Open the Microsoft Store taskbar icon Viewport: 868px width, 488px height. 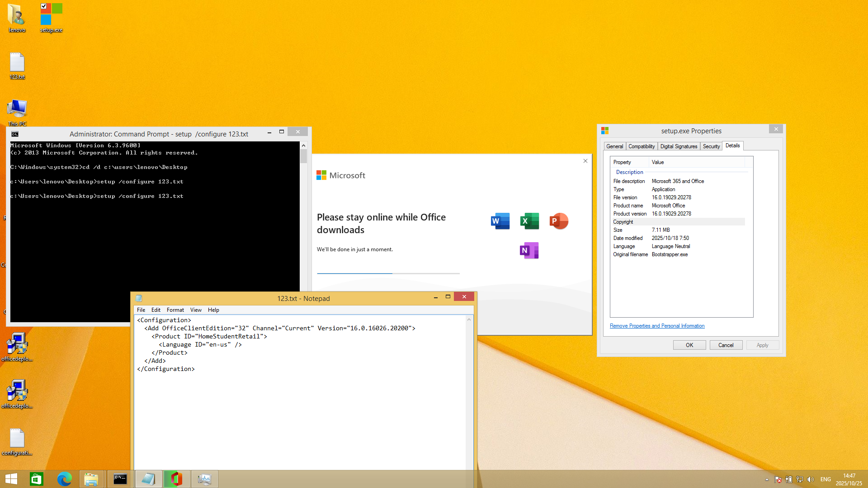click(36, 479)
